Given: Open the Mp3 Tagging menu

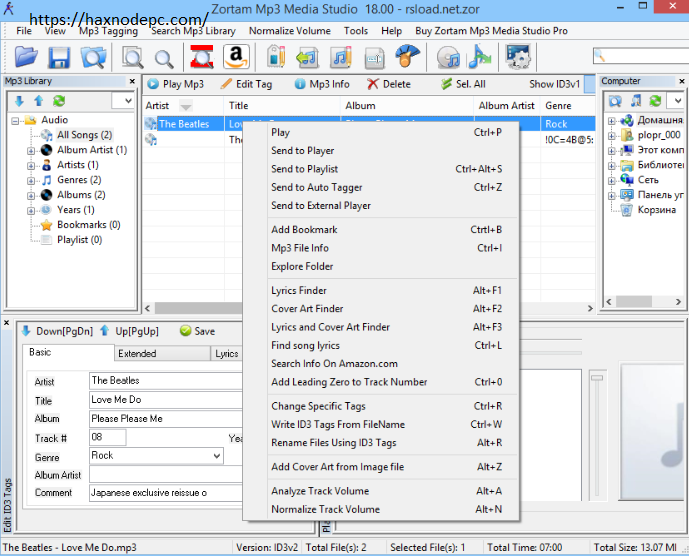Looking at the screenshot, I should [x=109, y=31].
